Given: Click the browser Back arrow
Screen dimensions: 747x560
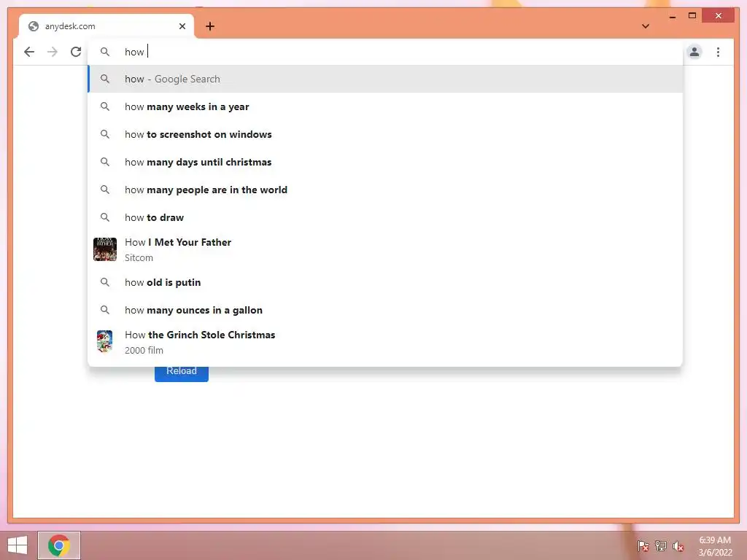Looking at the screenshot, I should (x=29, y=52).
